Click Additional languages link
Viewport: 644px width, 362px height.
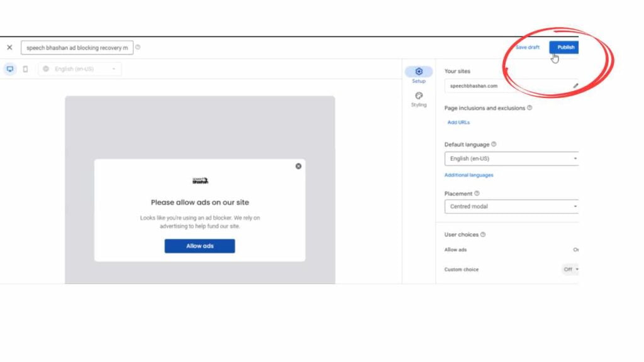[x=469, y=175]
